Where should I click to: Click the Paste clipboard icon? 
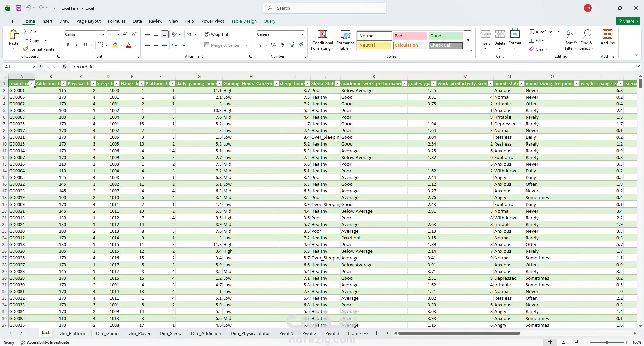pos(14,35)
